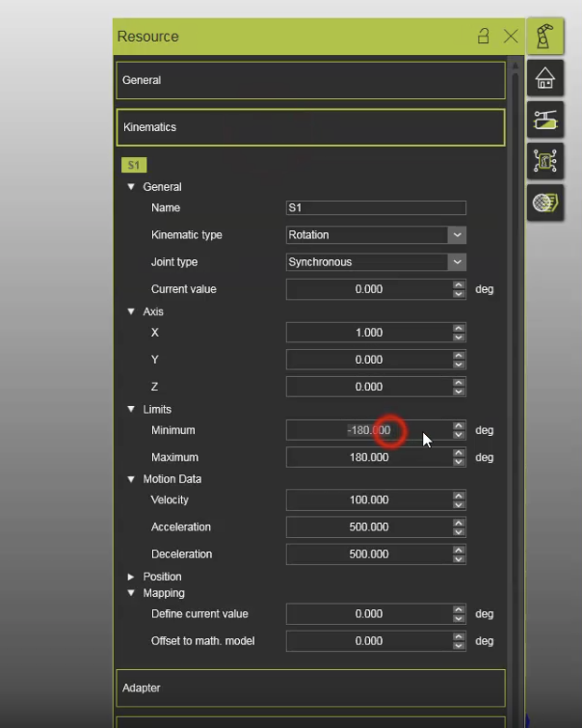Open the Joint type dropdown
Viewport: 582px width, 728px height.
tap(457, 261)
